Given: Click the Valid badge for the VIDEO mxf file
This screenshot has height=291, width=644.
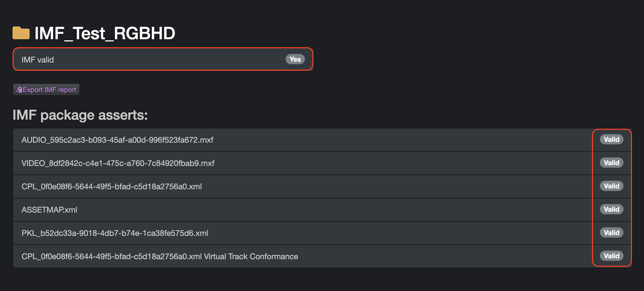Looking at the screenshot, I should [x=612, y=163].
